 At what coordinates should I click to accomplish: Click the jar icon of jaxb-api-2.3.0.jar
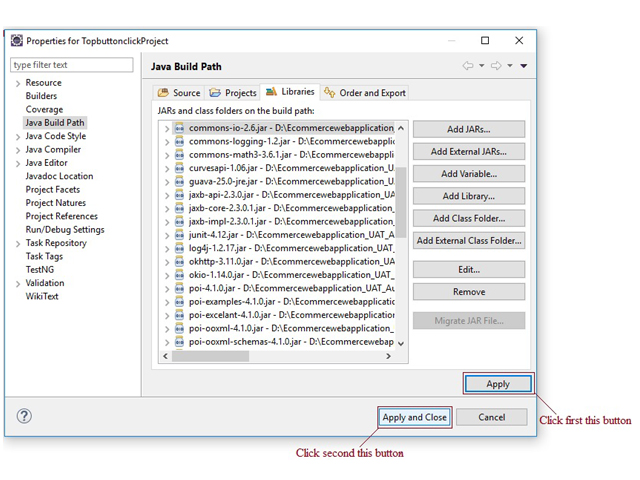coord(180,195)
